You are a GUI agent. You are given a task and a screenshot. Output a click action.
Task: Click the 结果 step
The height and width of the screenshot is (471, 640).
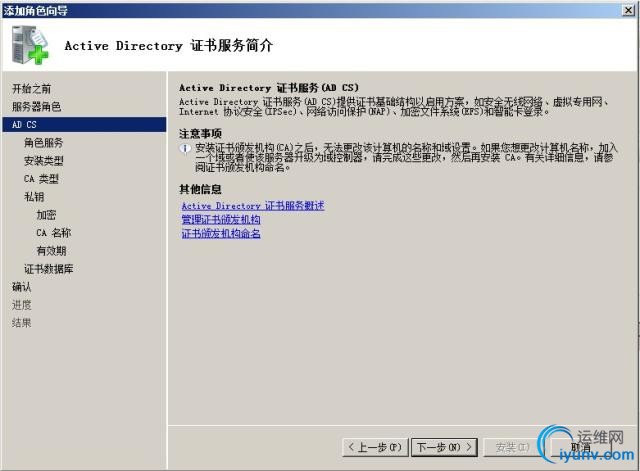coord(22,322)
